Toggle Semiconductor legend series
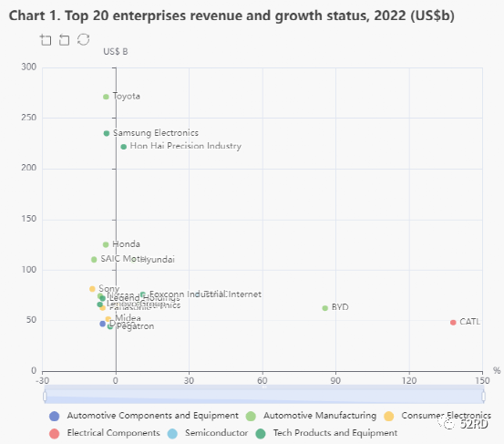Viewport: 504px width, 444px height. 208,433
